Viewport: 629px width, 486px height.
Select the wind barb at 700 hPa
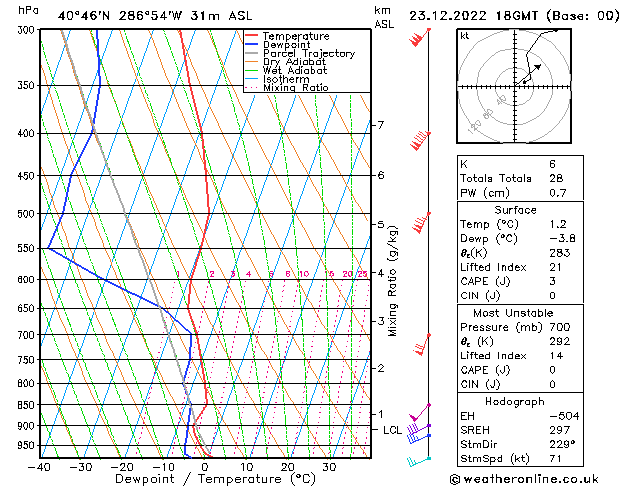point(422,344)
